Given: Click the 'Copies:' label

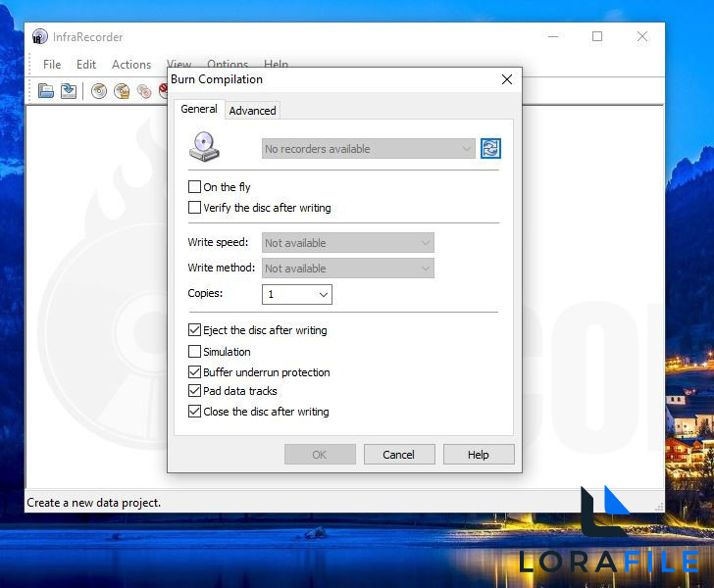Looking at the screenshot, I should pos(205,293).
